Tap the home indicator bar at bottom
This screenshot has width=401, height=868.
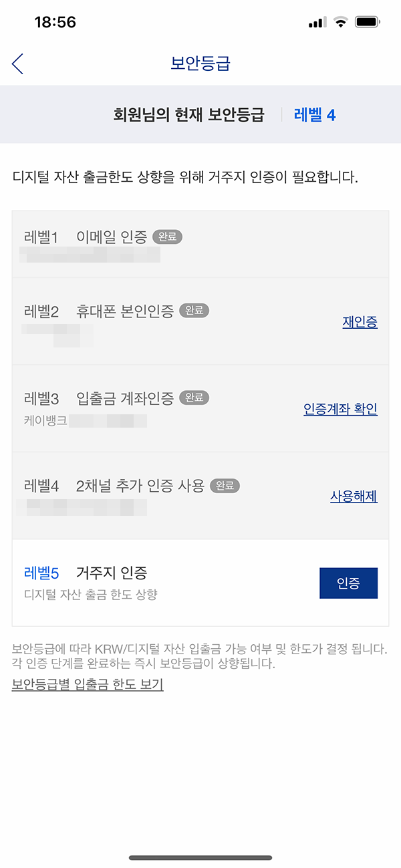(x=200, y=857)
